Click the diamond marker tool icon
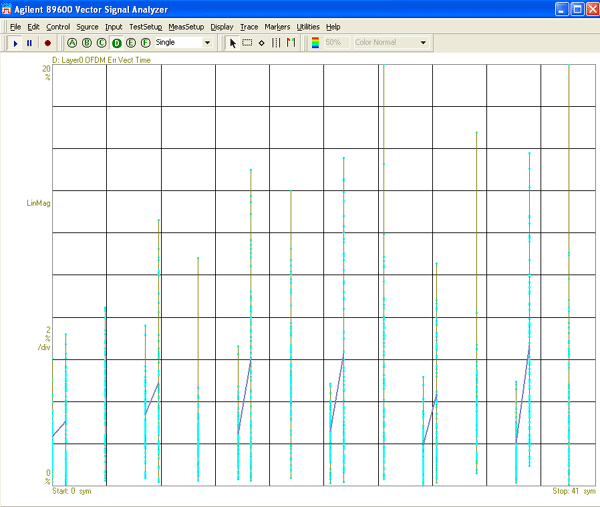Viewport: 600px width, 507px height. (261, 43)
